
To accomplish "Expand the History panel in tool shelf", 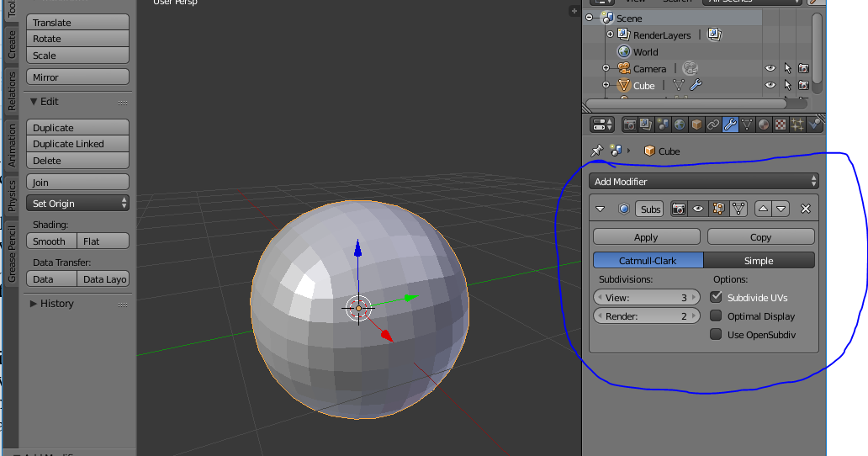I will pyautogui.click(x=33, y=303).
